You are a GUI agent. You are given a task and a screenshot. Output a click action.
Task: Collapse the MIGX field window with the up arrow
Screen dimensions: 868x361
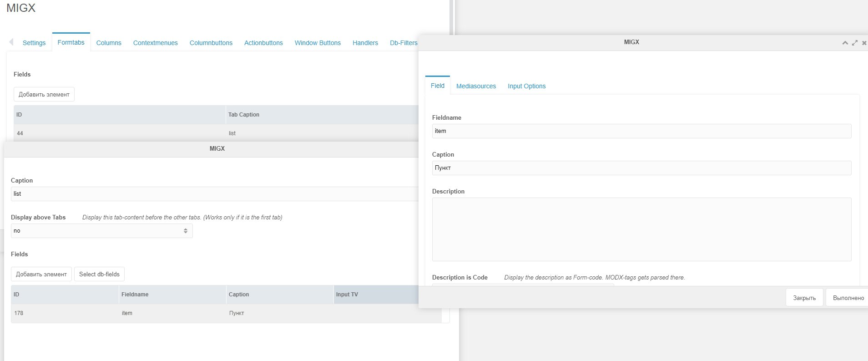(x=845, y=43)
